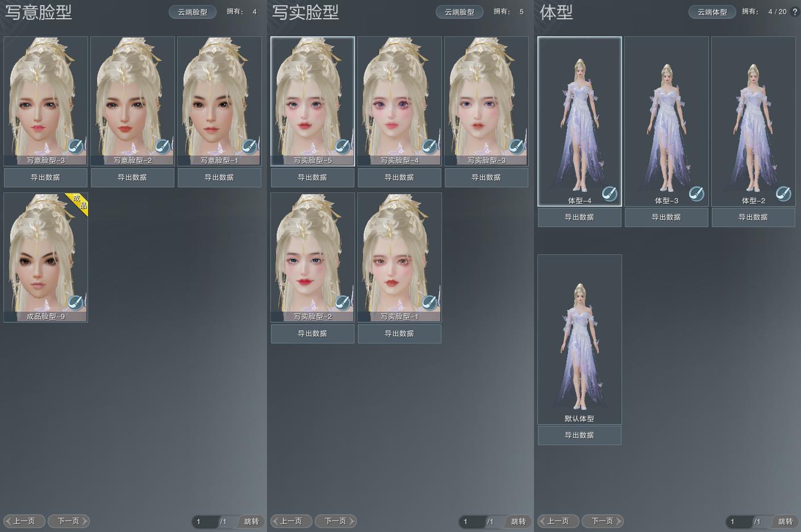801x532 pixels.
Task: Go to 上一页 in the 写意脸型 panel
Action: pyautogui.click(x=24, y=521)
